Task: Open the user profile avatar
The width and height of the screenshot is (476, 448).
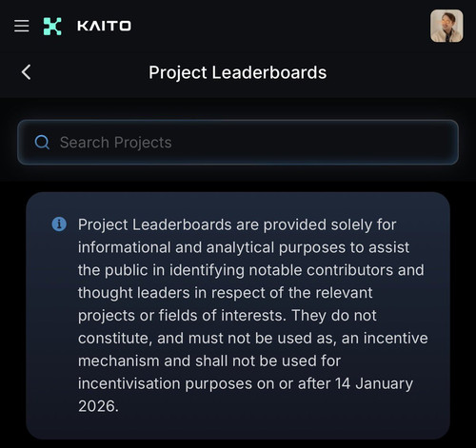Action: (446, 26)
